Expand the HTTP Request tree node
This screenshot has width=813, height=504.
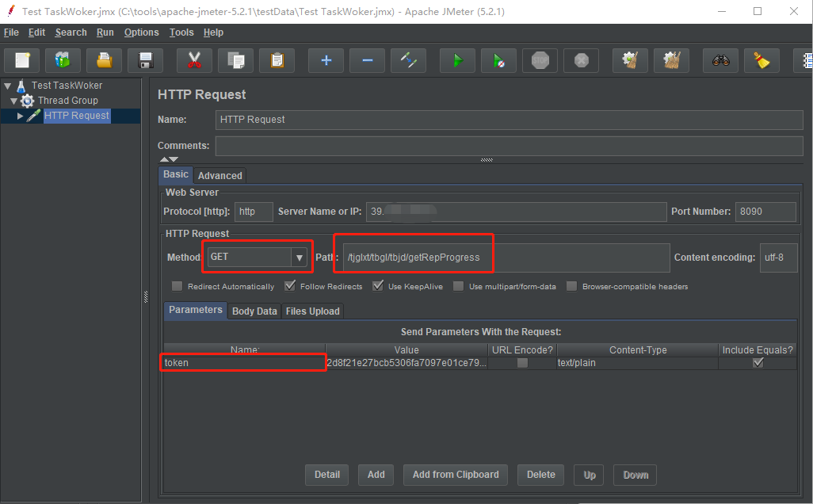(21, 116)
